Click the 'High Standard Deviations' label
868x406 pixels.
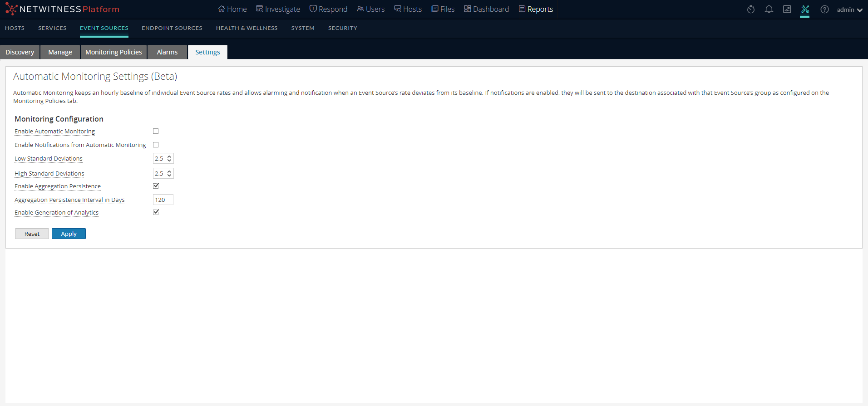[x=49, y=174]
